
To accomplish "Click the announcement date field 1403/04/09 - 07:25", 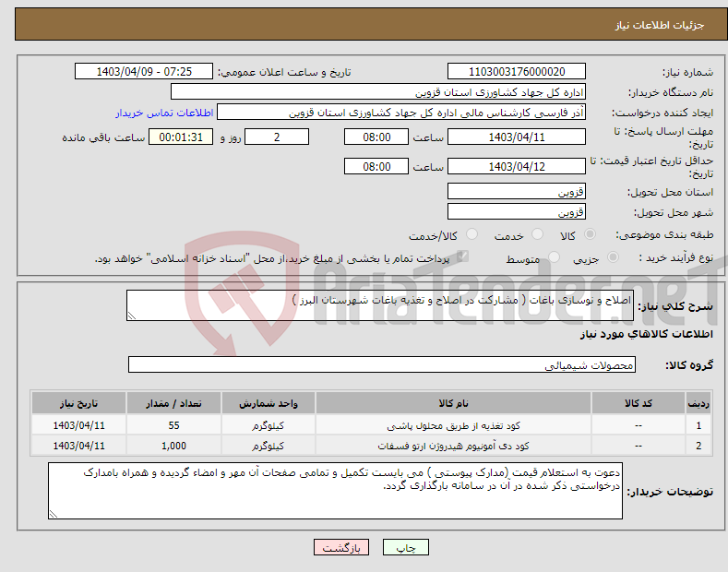I will (144, 72).
